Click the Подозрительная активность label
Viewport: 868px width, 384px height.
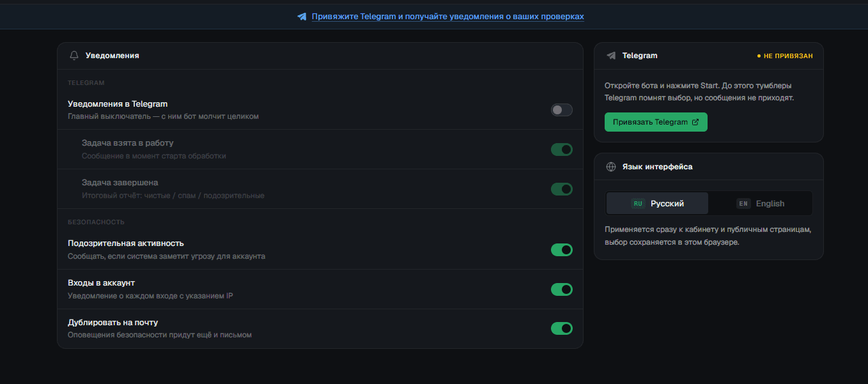coord(126,243)
